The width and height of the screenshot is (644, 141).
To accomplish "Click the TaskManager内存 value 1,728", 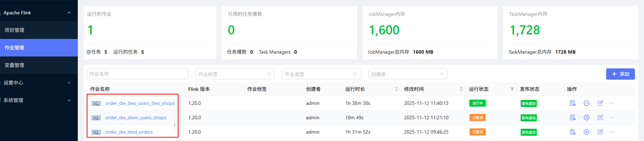I will click(525, 30).
